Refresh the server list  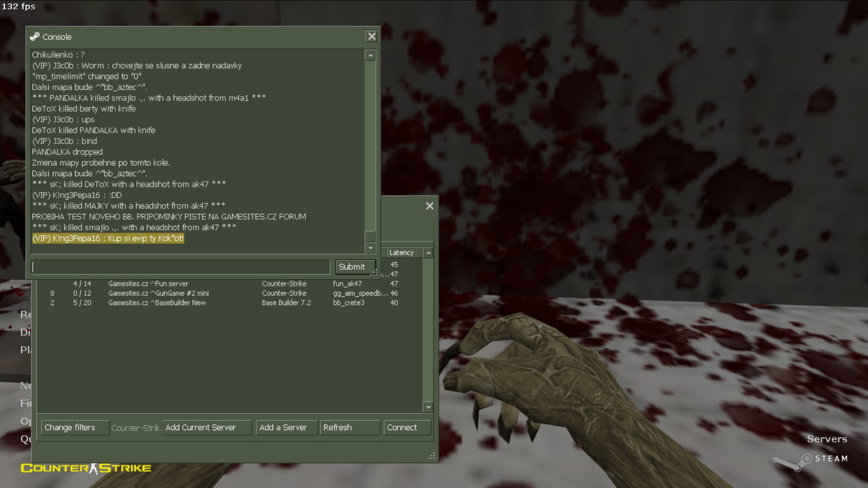click(x=350, y=427)
